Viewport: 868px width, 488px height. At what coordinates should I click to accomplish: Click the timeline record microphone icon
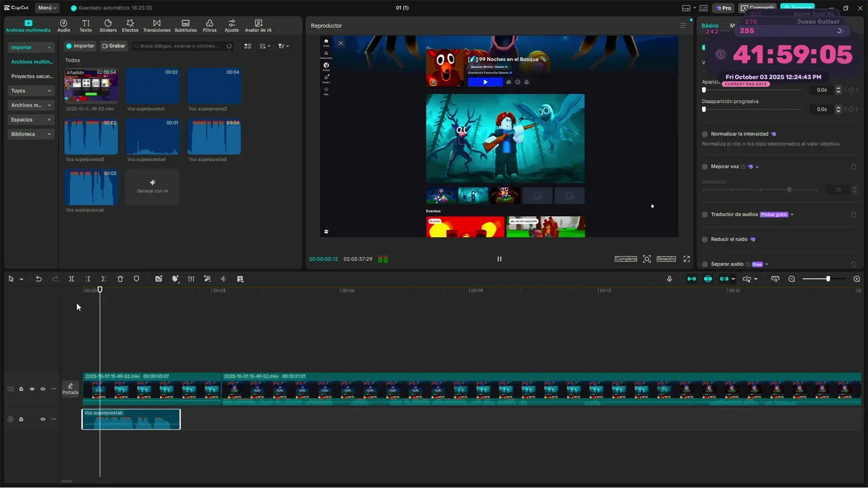(669, 279)
